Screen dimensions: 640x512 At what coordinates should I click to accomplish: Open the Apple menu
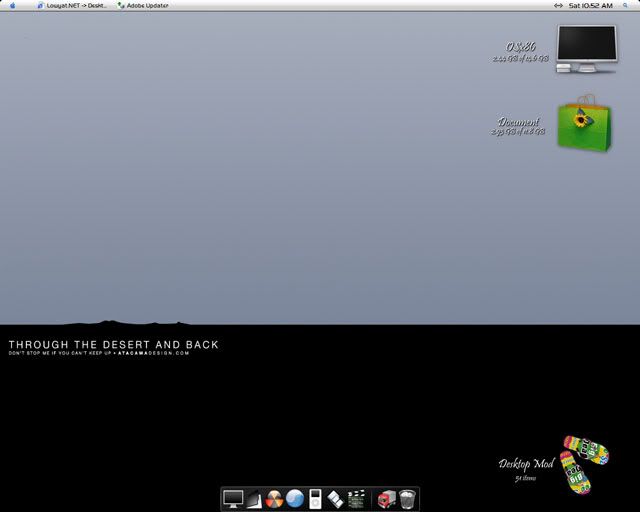pos(12,5)
